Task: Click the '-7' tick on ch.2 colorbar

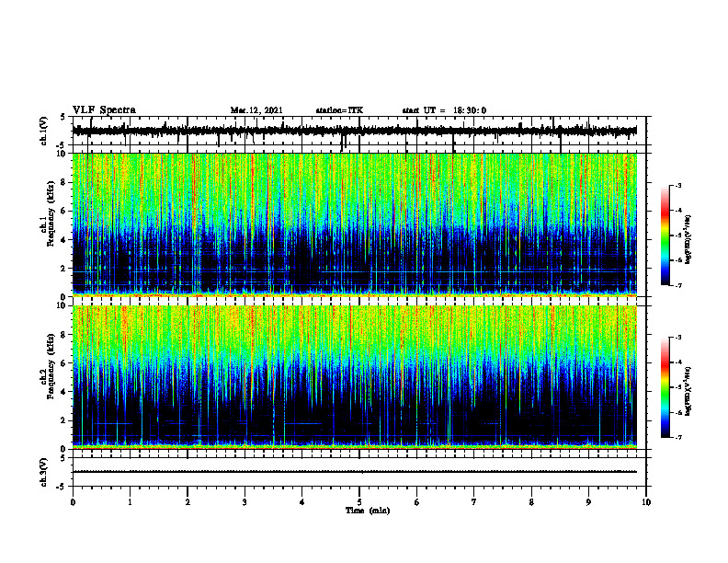Action: point(677,437)
